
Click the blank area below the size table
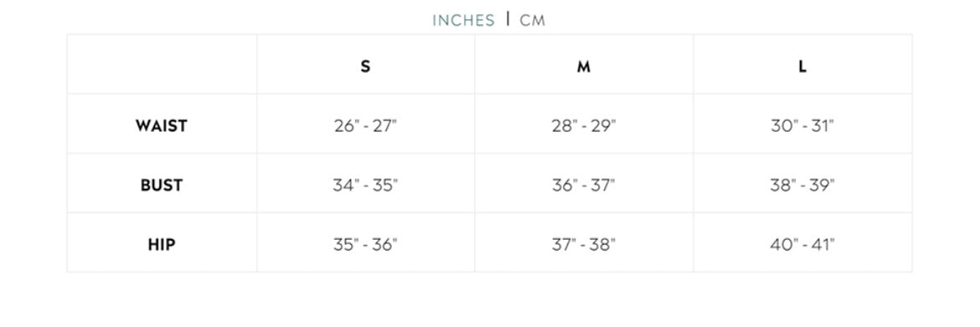(x=490, y=299)
